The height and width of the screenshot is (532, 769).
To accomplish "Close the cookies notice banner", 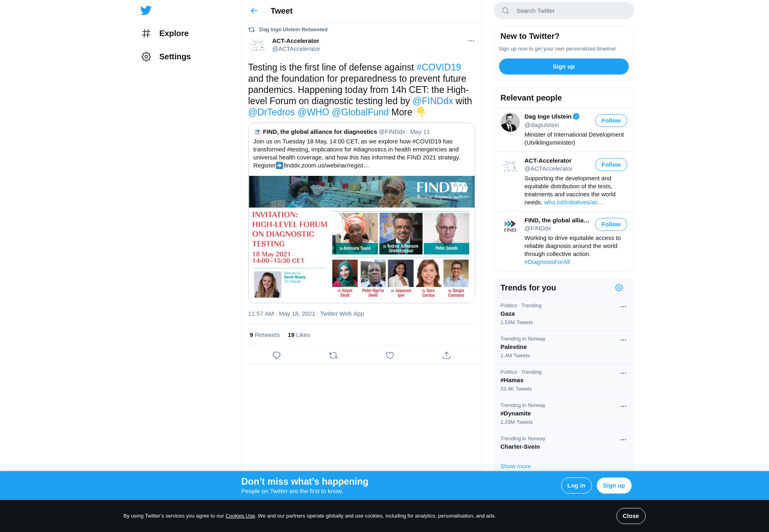I will 631,516.
